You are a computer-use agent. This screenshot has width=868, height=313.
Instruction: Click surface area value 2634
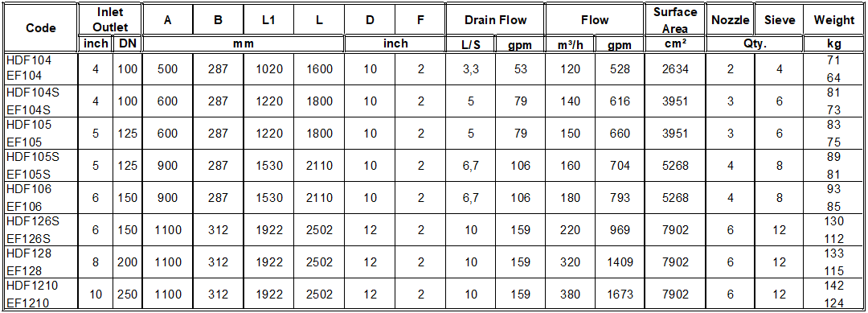675,68
